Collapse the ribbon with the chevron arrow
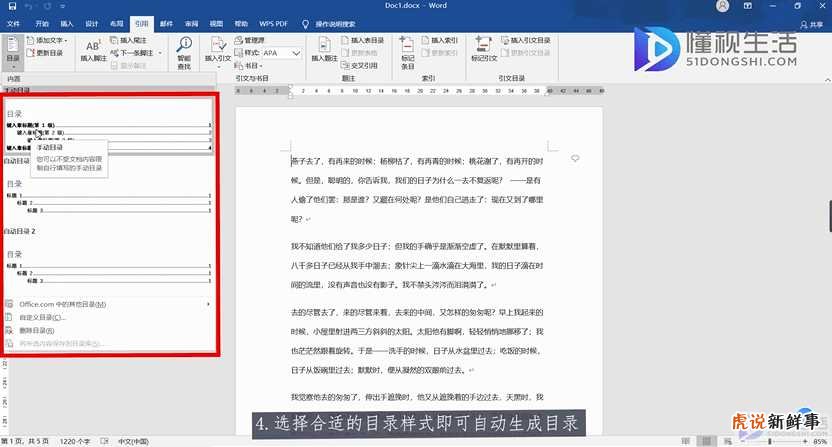Viewport: 832px width, 447px height. (827, 80)
